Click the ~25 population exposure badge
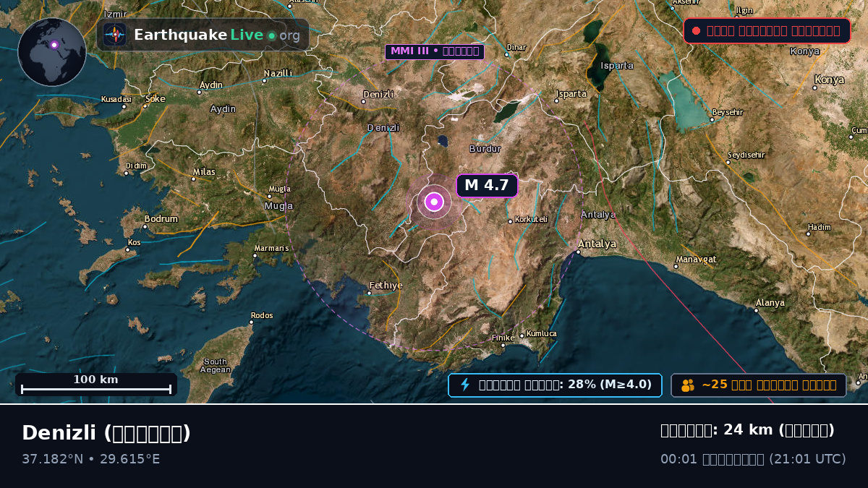 (759, 385)
